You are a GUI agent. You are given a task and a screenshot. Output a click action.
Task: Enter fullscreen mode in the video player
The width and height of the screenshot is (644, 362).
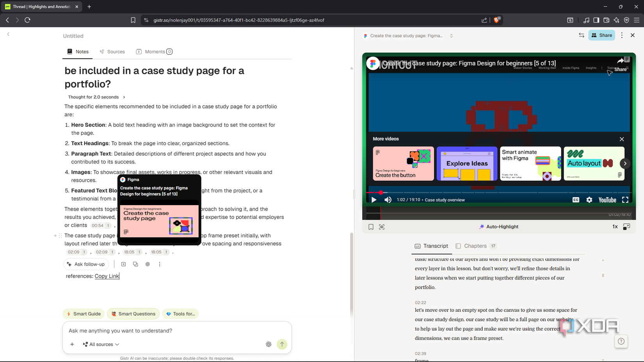[x=626, y=199]
